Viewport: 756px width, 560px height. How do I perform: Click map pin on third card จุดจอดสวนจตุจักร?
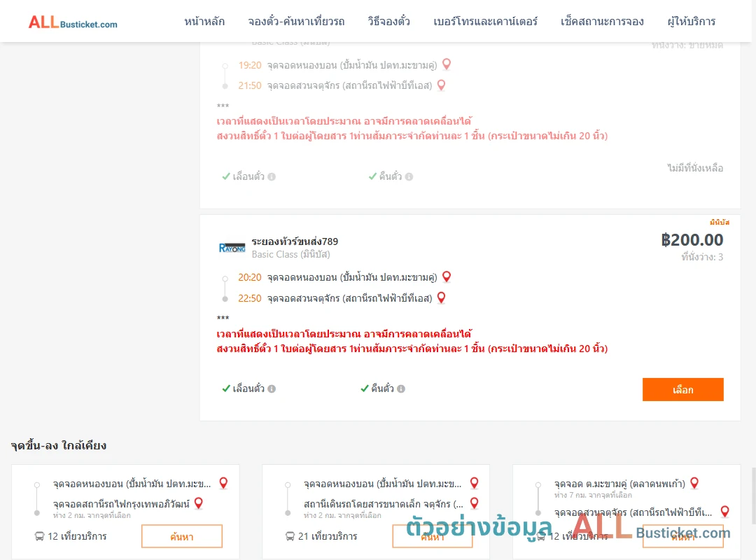coord(724,512)
